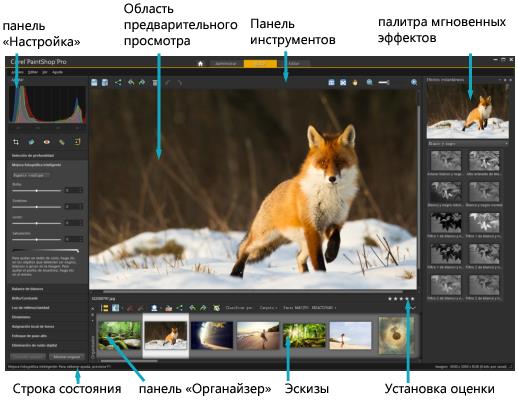Click the zoom out magnifier icon

click(370, 82)
